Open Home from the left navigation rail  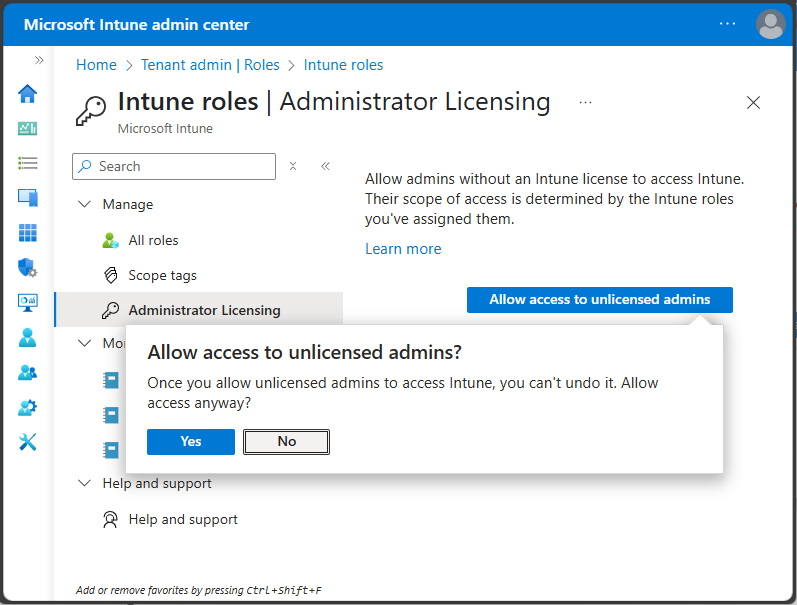27,94
